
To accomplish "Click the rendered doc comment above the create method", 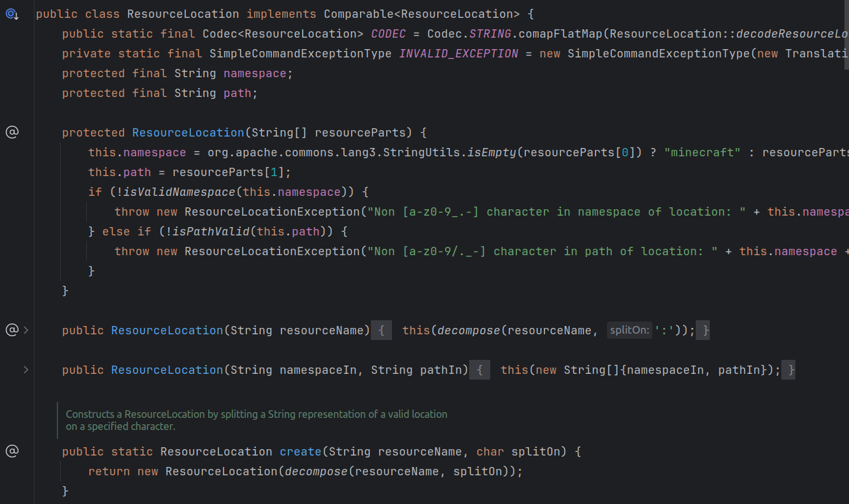I will click(257, 420).
